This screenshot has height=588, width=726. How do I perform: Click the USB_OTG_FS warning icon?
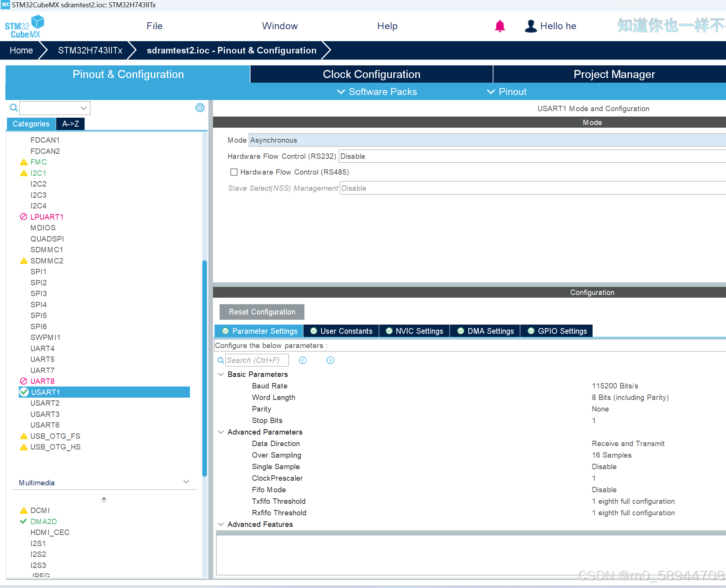(x=24, y=436)
